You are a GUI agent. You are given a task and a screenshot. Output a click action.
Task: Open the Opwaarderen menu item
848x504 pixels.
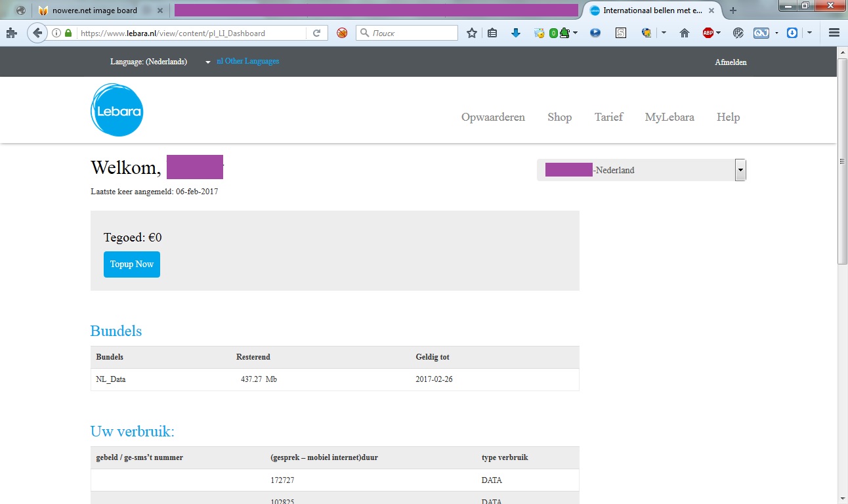click(x=493, y=117)
